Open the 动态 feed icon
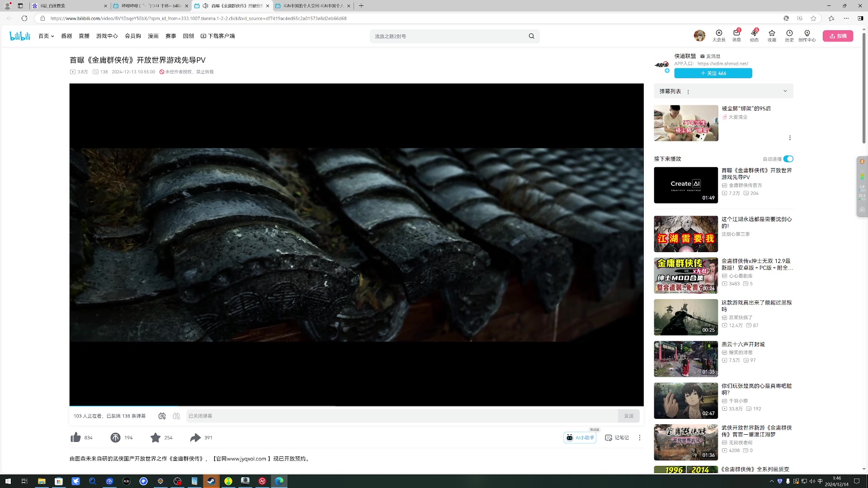This screenshot has width=868, height=488. (x=754, y=36)
